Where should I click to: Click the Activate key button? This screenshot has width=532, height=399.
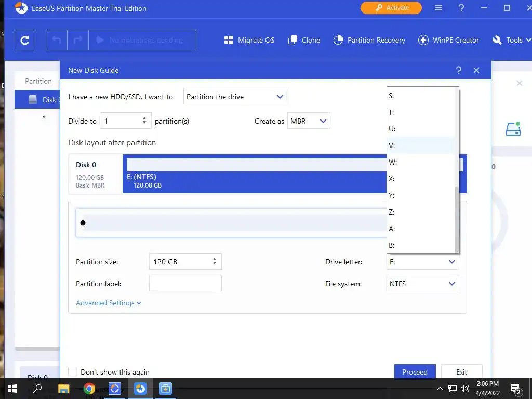pos(391,8)
